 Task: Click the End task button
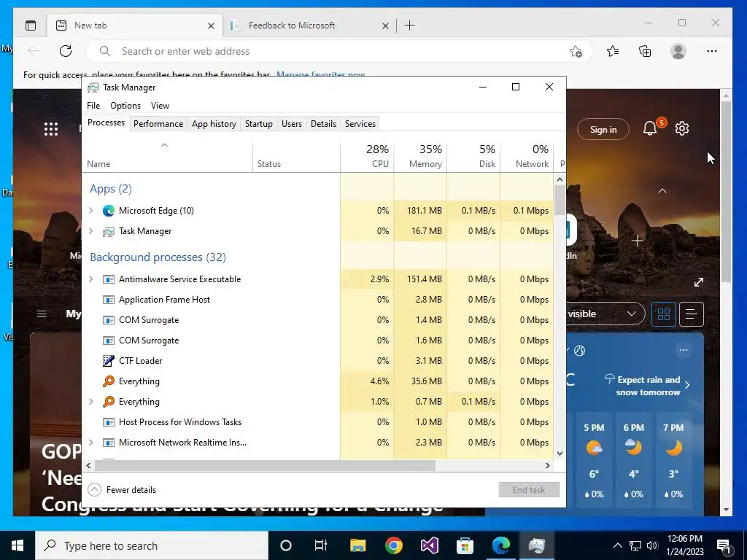click(529, 489)
